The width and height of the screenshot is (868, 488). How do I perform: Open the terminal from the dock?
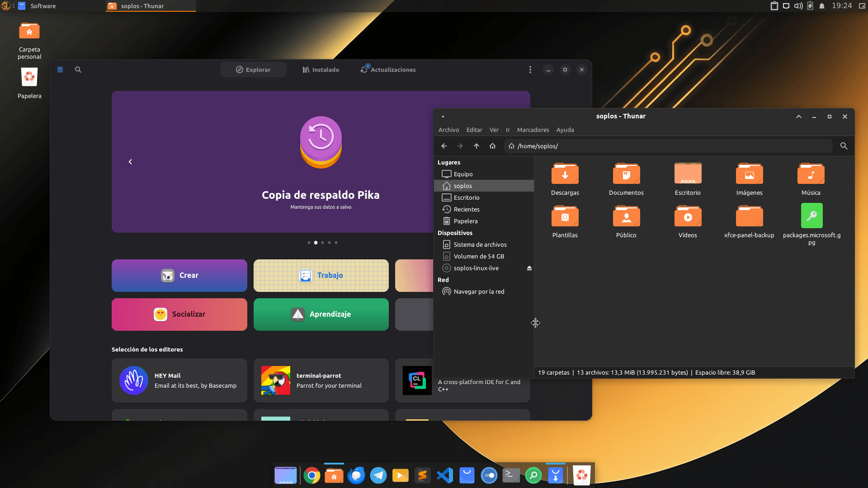click(511, 475)
